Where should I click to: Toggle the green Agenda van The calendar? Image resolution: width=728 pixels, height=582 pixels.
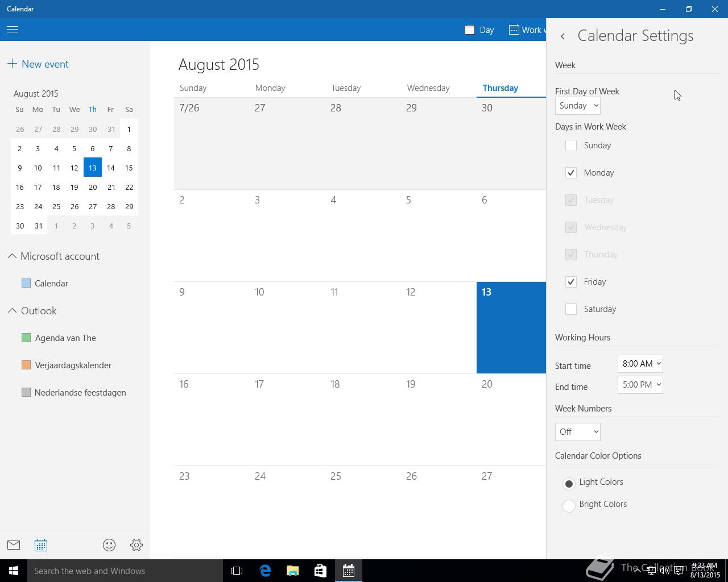26,338
